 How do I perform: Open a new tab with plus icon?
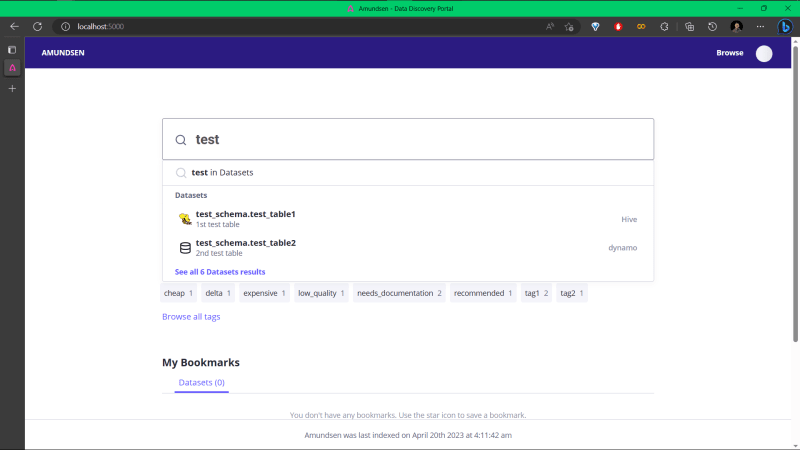coord(12,88)
